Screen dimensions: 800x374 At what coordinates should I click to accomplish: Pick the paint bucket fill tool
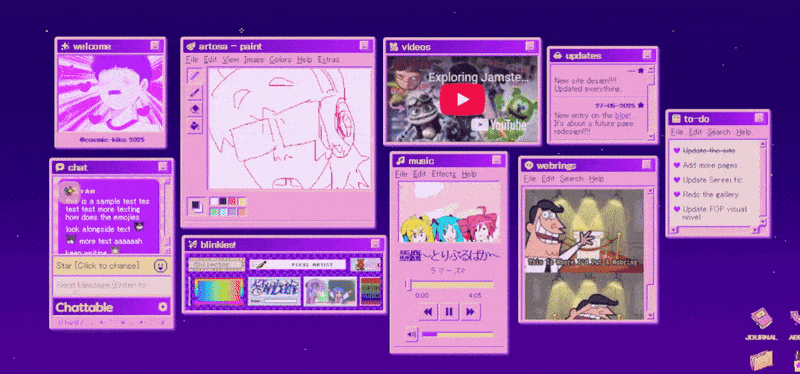click(x=195, y=125)
